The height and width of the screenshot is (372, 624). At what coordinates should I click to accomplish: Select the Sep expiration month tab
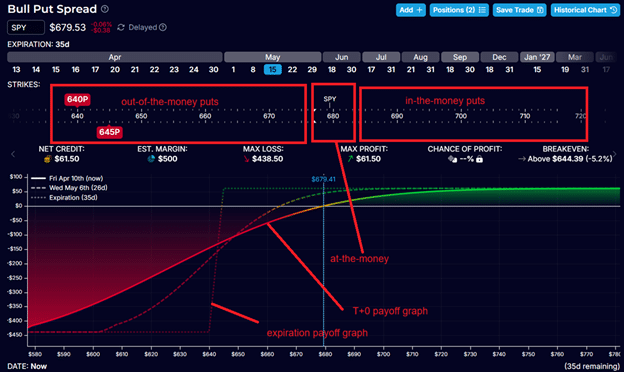[460, 57]
